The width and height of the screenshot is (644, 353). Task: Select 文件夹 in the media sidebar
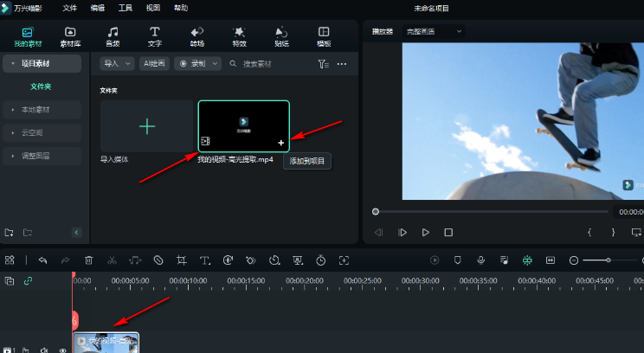click(x=41, y=87)
